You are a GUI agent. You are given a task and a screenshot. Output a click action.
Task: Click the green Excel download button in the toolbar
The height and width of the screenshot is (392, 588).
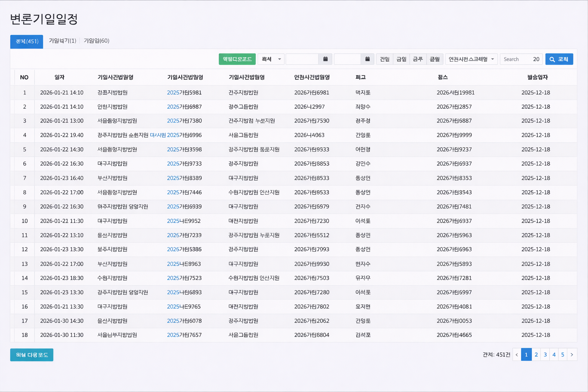[x=237, y=59]
